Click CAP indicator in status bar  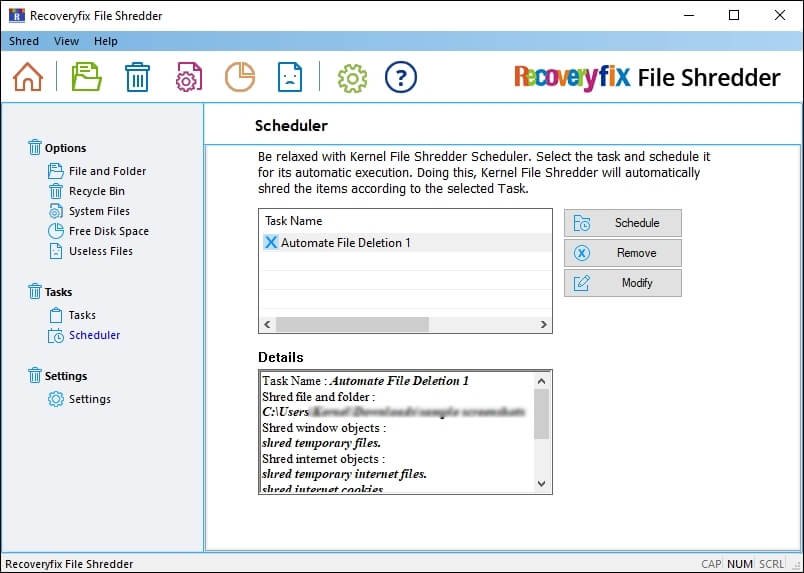point(711,564)
